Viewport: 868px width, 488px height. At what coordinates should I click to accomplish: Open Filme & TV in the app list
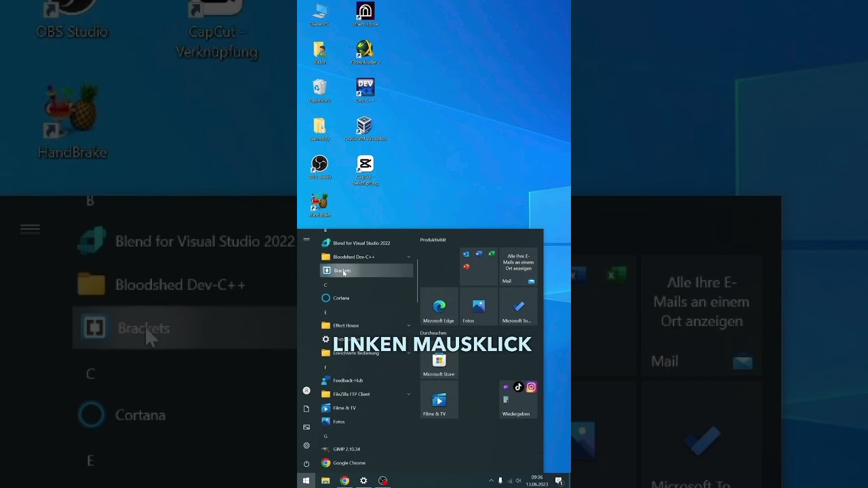pyautogui.click(x=366, y=407)
